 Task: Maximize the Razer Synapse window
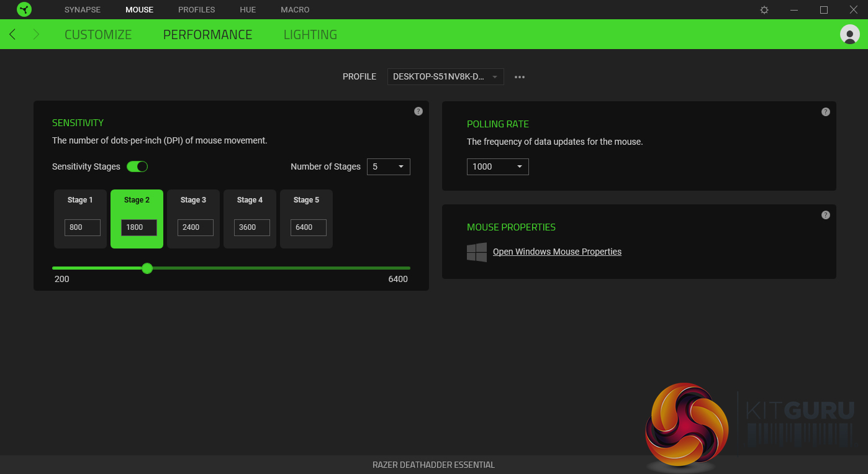pos(824,10)
